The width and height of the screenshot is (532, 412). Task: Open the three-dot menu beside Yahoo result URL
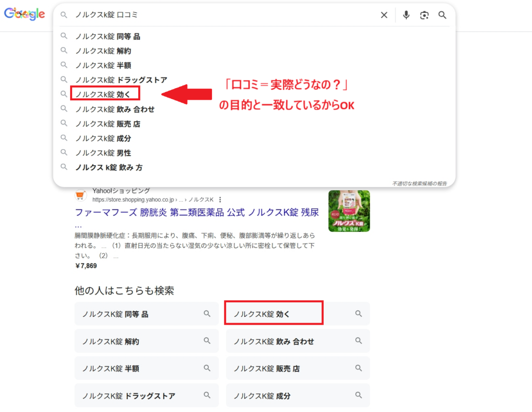(x=220, y=200)
